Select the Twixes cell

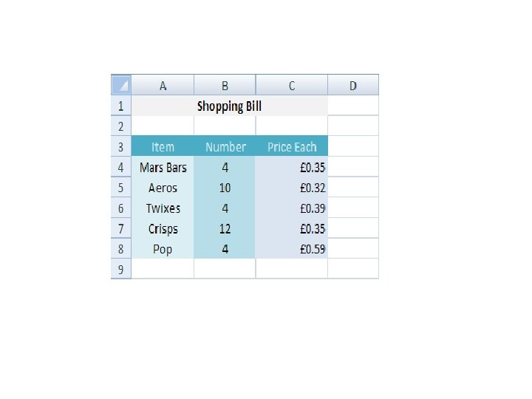[x=163, y=208]
